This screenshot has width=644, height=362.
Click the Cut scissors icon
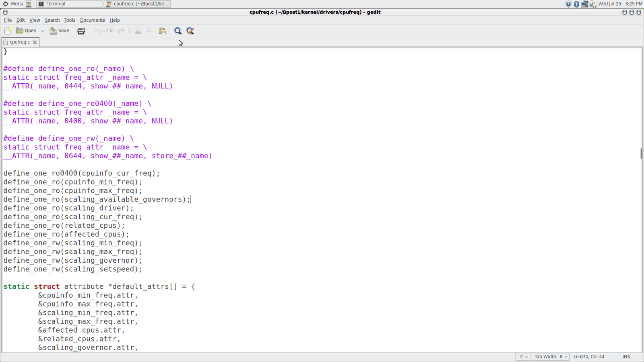(138, 31)
